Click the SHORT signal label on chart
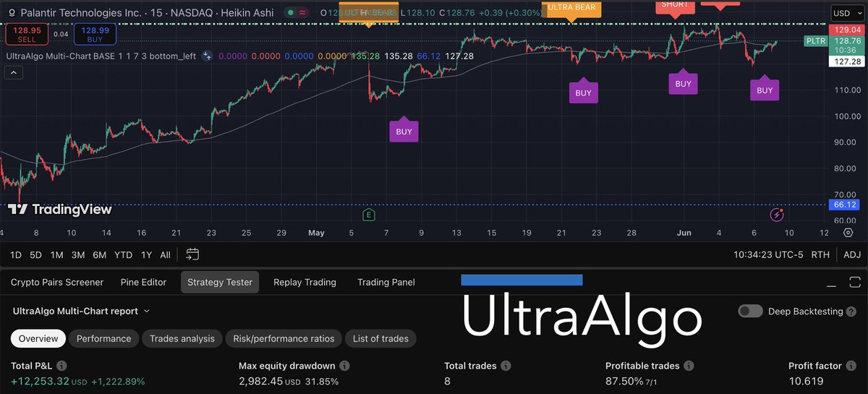This screenshot has height=394, width=868. (x=676, y=6)
